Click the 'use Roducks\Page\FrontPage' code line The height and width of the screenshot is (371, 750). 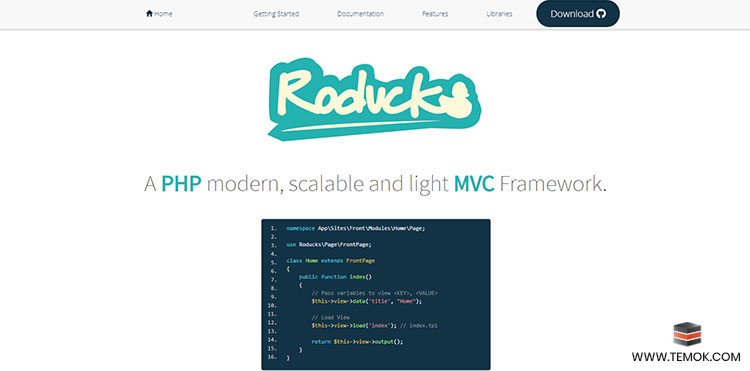pyautogui.click(x=329, y=244)
